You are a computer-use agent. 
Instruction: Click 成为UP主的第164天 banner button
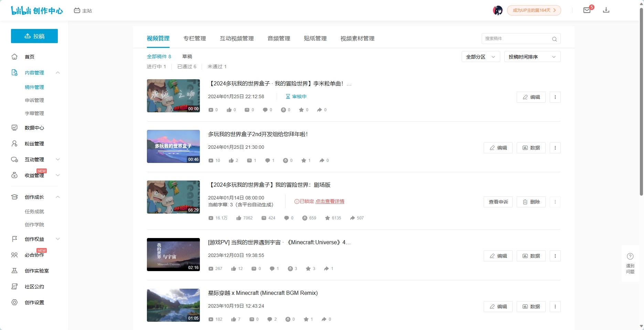534,10
